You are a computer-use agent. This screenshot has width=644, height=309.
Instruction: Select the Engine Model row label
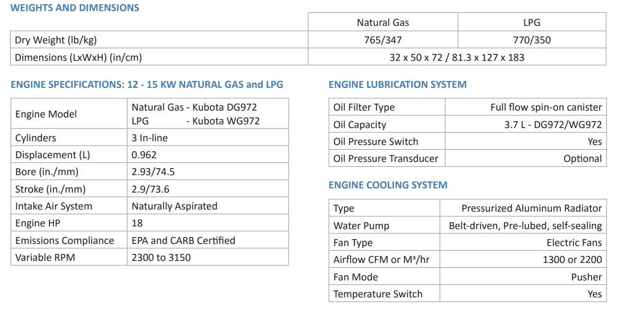pos(46,114)
